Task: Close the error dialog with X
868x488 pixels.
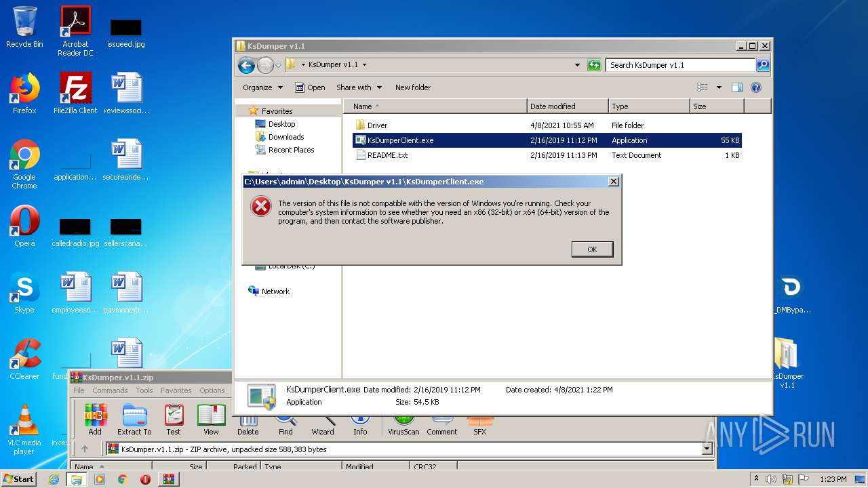Action: point(613,182)
